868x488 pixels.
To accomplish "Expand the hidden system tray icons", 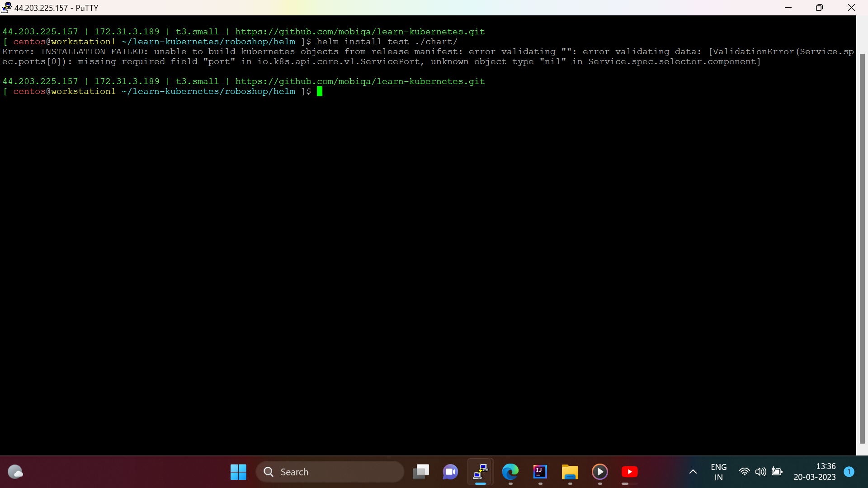I will (693, 472).
